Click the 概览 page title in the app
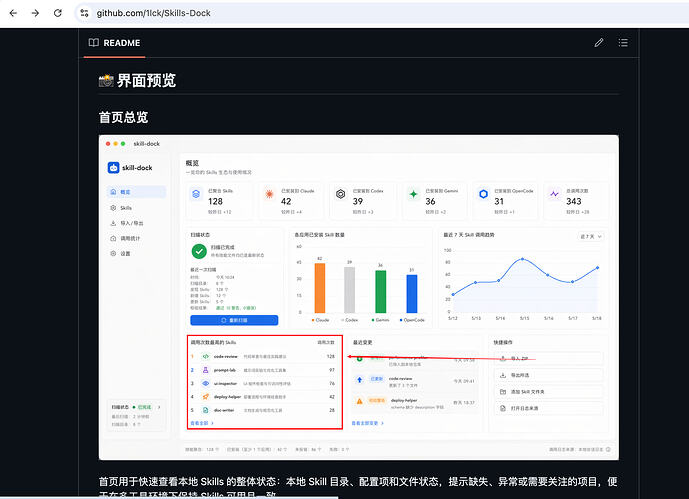 (x=192, y=163)
